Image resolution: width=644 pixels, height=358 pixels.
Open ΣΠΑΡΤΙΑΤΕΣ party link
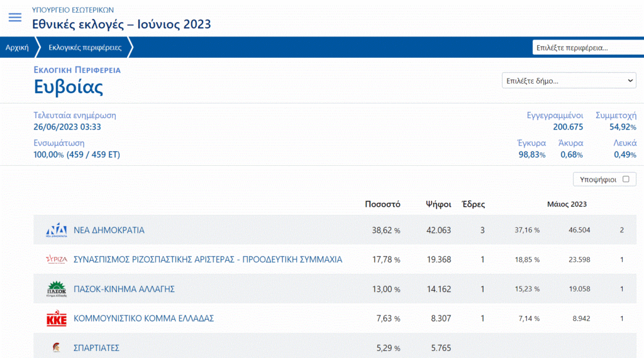tap(96, 348)
